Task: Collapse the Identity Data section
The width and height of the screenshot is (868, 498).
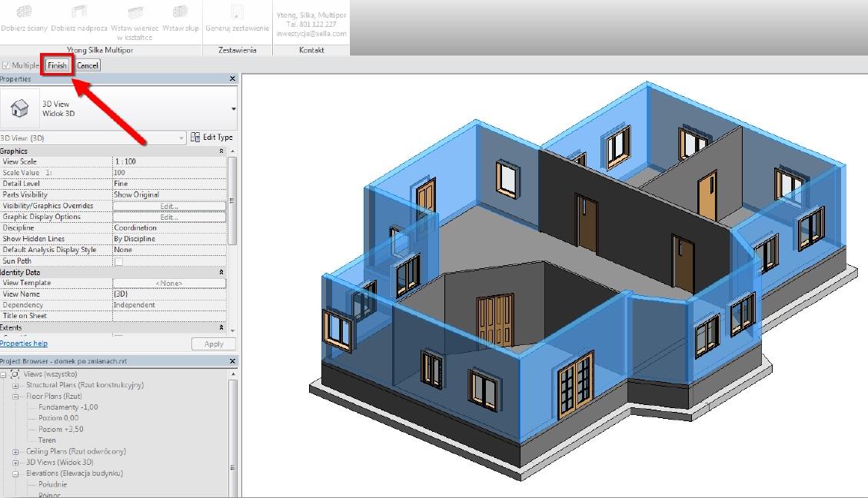Action: [220, 271]
